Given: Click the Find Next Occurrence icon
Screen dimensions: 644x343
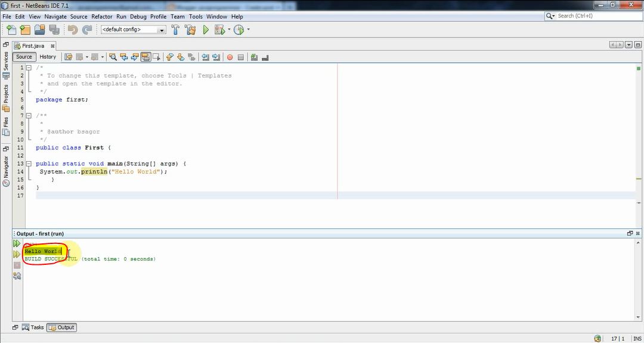Looking at the screenshot, I should point(134,57).
